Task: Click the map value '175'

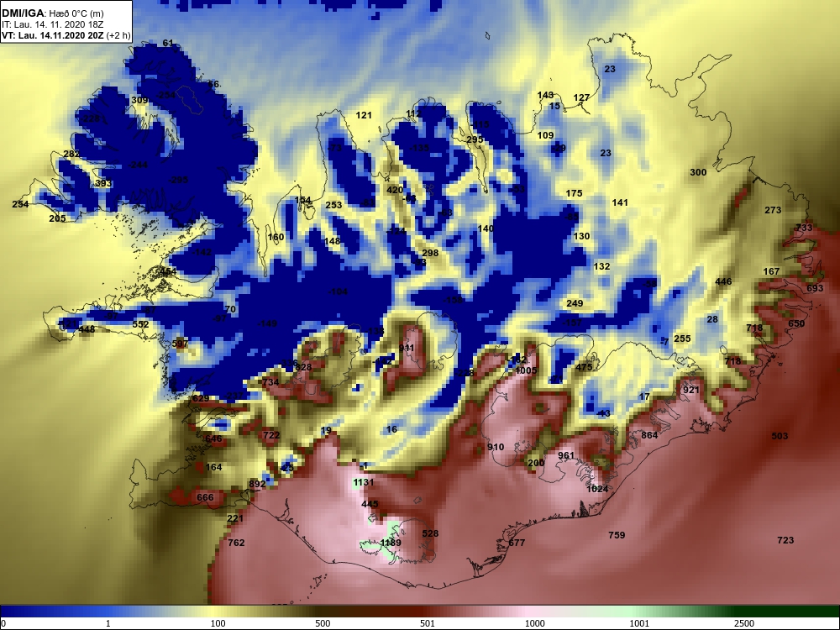Action: point(574,193)
